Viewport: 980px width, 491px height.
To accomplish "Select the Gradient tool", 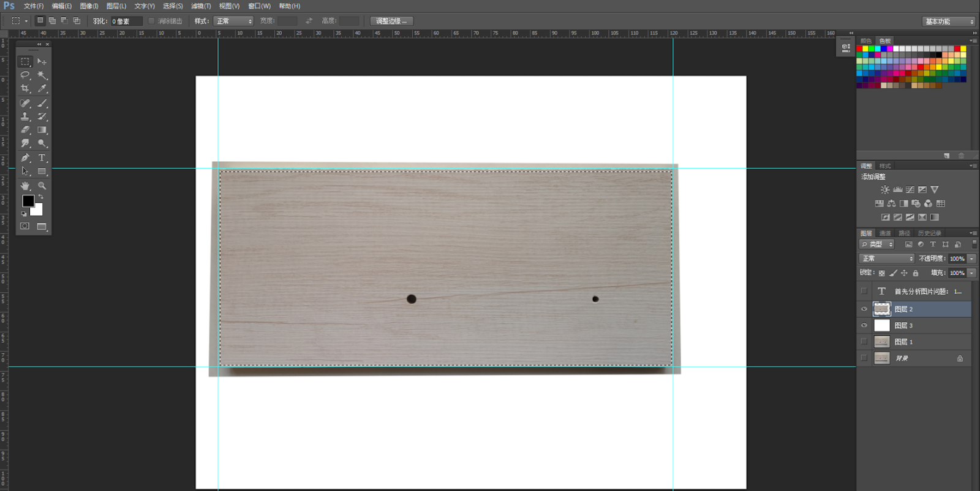I will pos(42,130).
